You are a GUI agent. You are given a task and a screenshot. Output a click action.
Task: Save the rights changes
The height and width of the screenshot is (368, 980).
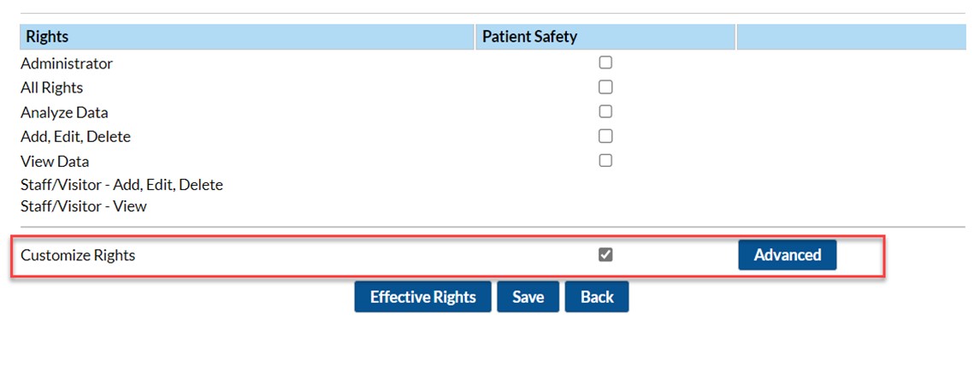tap(528, 297)
